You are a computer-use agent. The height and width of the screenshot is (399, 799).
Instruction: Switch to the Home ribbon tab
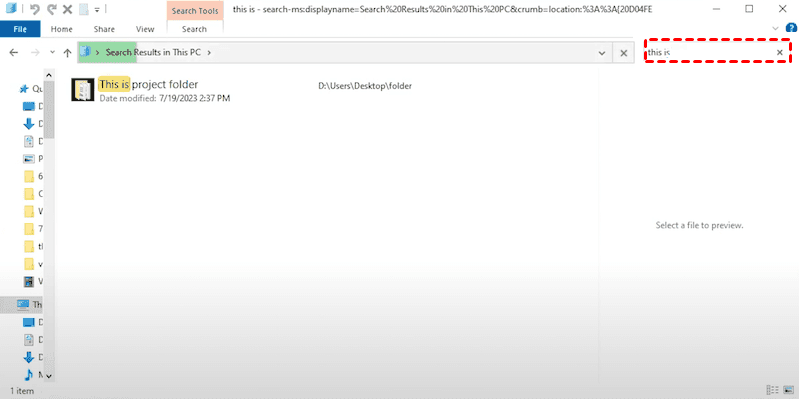click(62, 29)
